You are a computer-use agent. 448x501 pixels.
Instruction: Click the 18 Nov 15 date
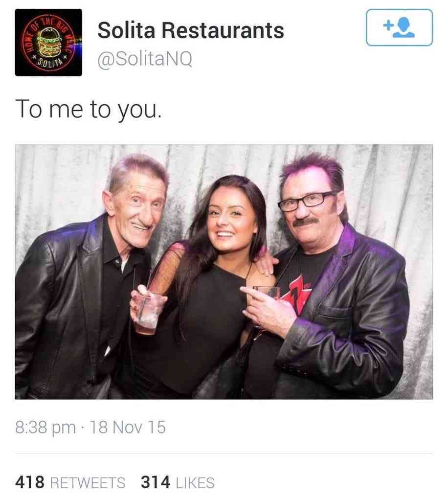[128, 427]
